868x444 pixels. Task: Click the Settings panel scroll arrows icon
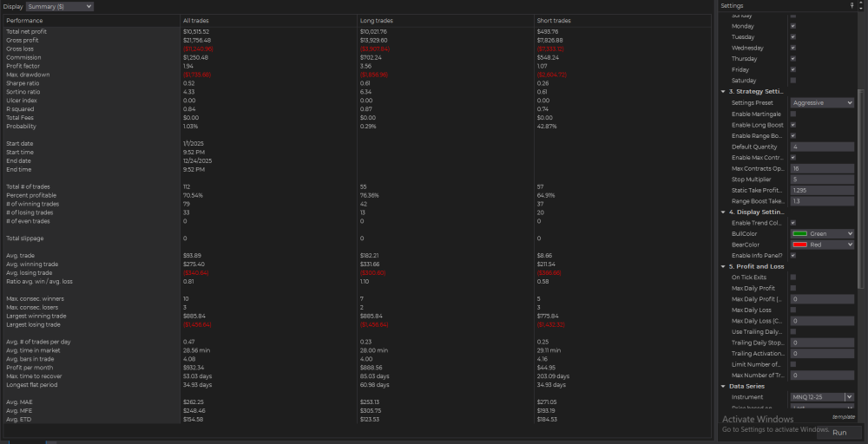(x=862, y=5)
